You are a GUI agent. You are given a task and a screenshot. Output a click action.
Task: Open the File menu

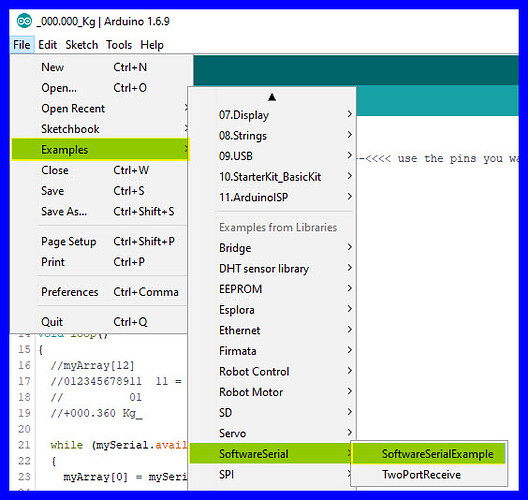(22, 45)
